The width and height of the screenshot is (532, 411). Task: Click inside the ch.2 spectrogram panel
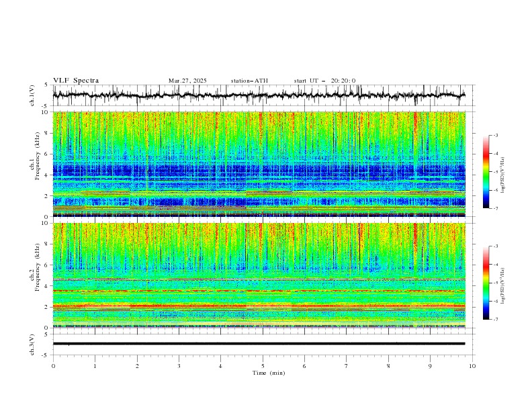coord(259,275)
